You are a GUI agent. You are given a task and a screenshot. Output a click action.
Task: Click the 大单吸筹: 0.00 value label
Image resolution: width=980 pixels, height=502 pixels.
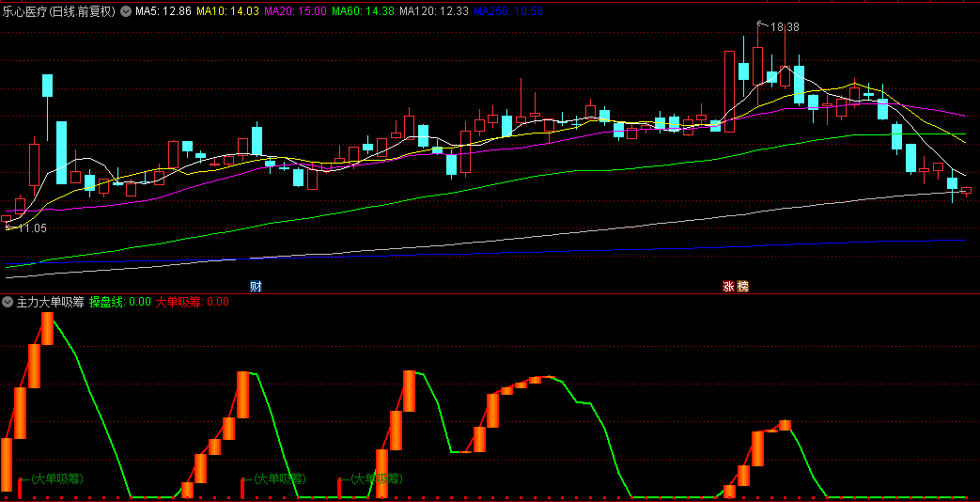click(x=192, y=302)
